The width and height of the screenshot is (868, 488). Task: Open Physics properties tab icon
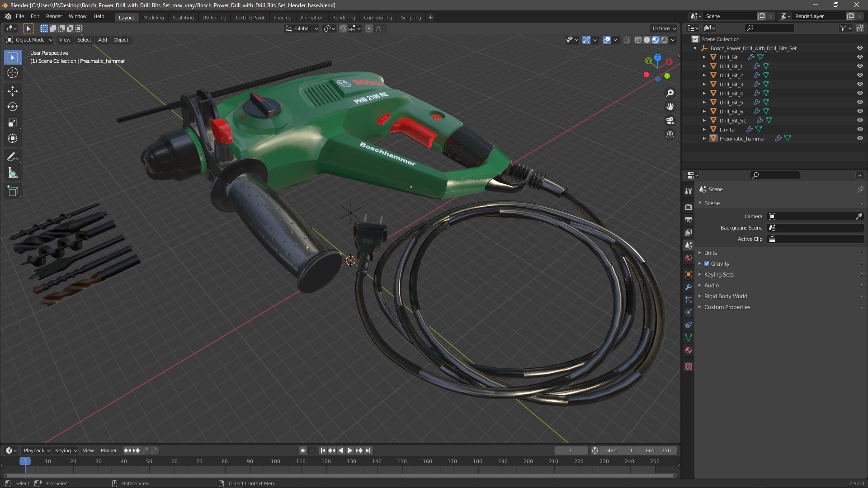[689, 312]
